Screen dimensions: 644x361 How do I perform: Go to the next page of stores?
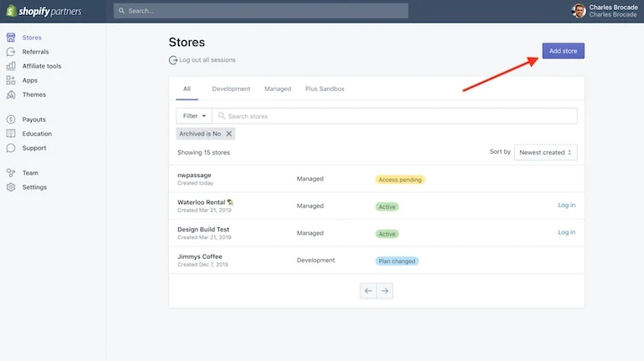pyautogui.click(x=385, y=291)
